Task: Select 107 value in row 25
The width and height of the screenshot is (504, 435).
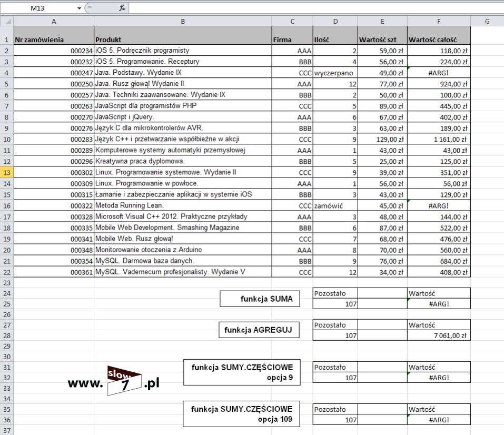Action: coord(335,304)
